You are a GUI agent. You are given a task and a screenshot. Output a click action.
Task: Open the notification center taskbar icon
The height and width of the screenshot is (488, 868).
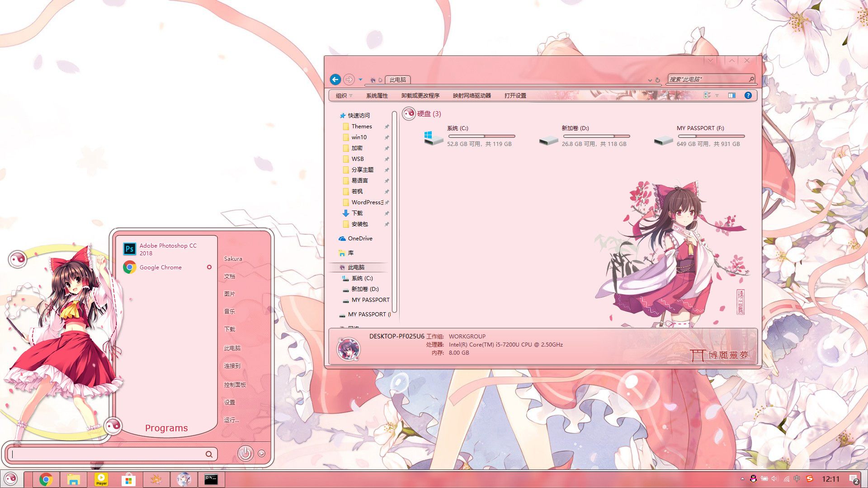pos(854,479)
